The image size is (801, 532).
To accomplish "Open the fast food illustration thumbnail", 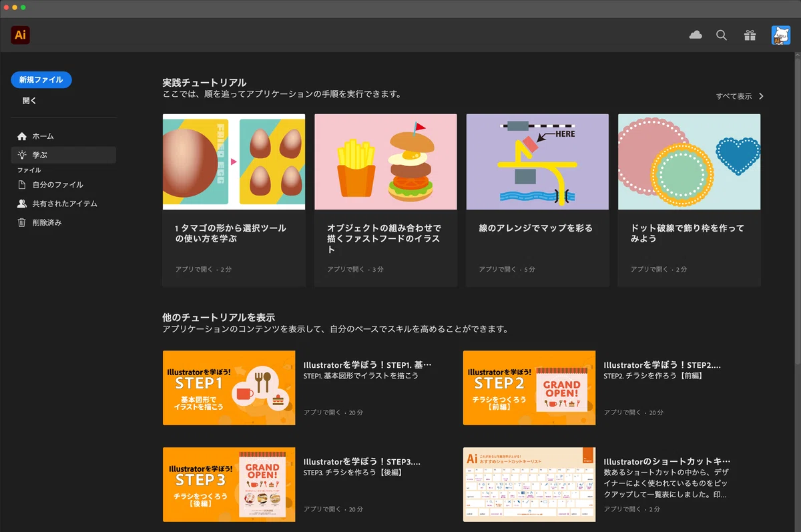I will click(386, 162).
